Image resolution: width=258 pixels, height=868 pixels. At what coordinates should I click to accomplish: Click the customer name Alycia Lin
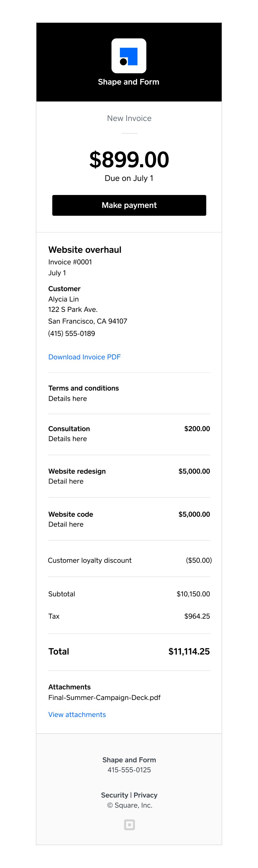[63, 299]
